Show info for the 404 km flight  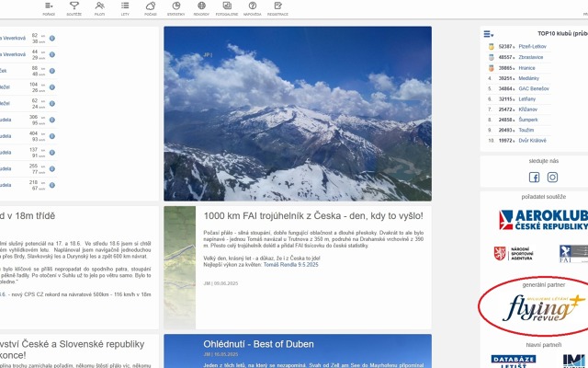point(52,136)
